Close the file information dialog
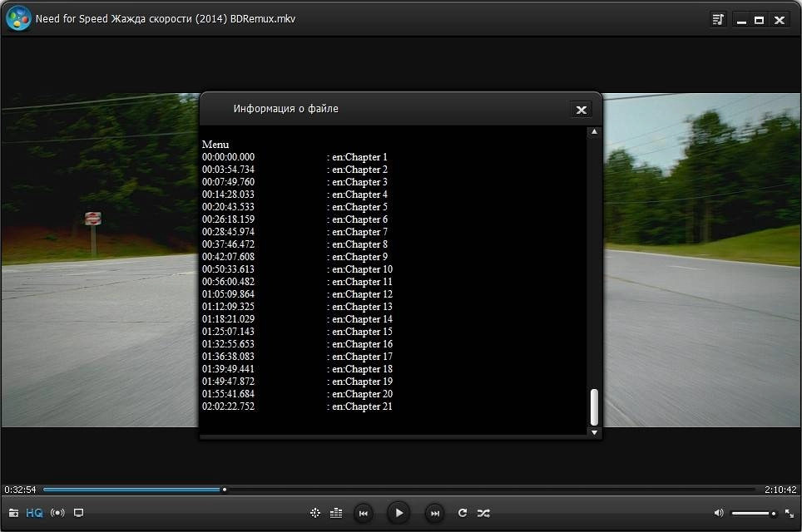 pos(581,110)
